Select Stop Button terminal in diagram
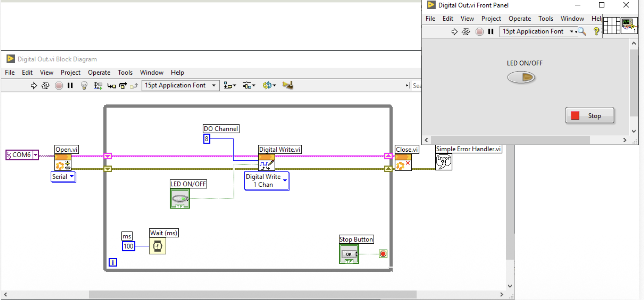Screen dimensions: 644x300 tap(349, 254)
